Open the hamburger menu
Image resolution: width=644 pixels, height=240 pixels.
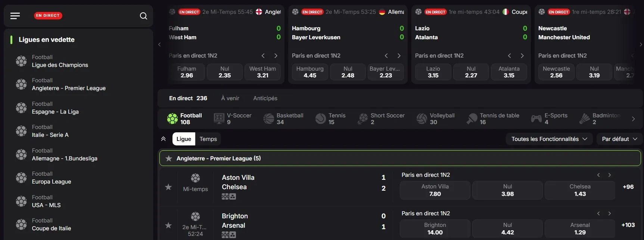click(x=15, y=16)
